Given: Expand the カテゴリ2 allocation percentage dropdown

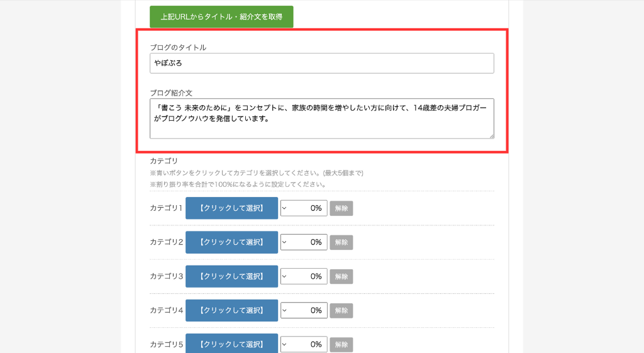Looking at the screenshot, I should click(x=304, y=242).
